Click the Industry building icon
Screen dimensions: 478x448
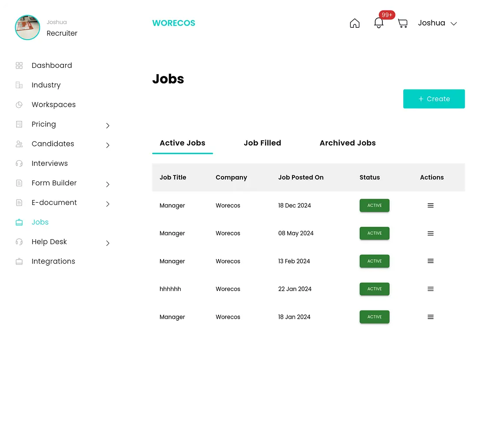point(19,85)
